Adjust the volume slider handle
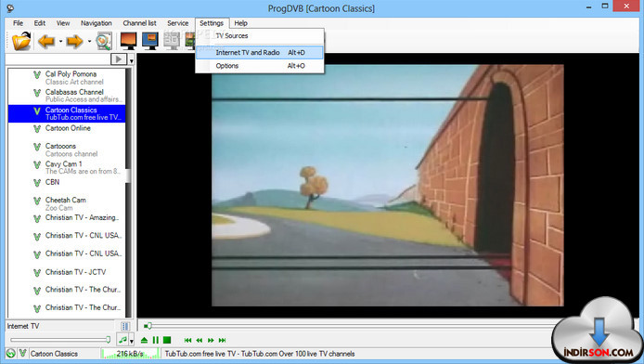The height and width of the screenshot is (364, 644). (x=109, y=340)
